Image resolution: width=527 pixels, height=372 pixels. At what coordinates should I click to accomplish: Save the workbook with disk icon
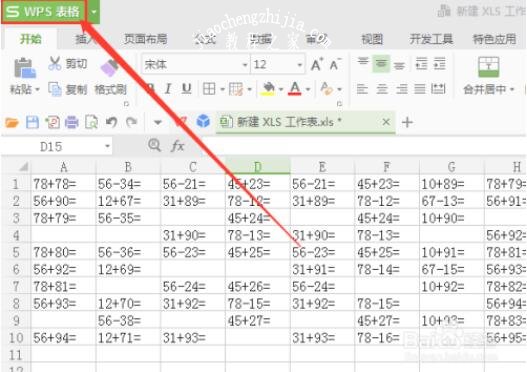[x=32, y=122]
